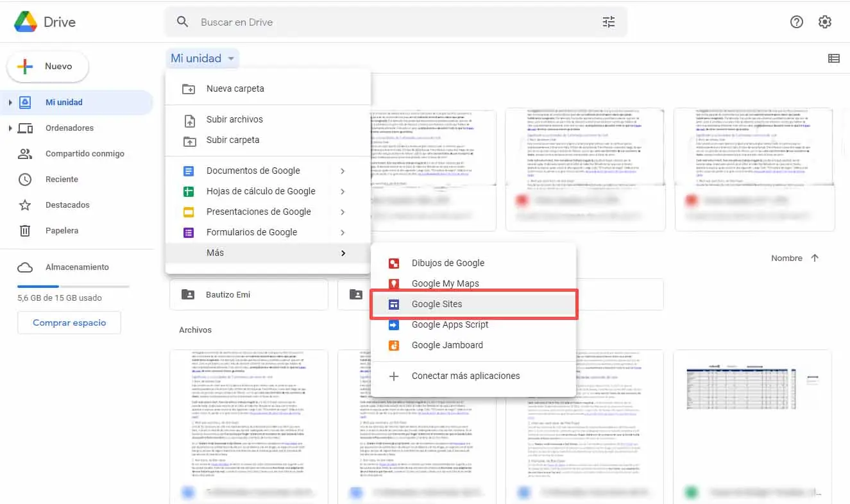
Task: Expand Hojas de cálculo de Google submenu arrow
Action: (x=343, y=192)
